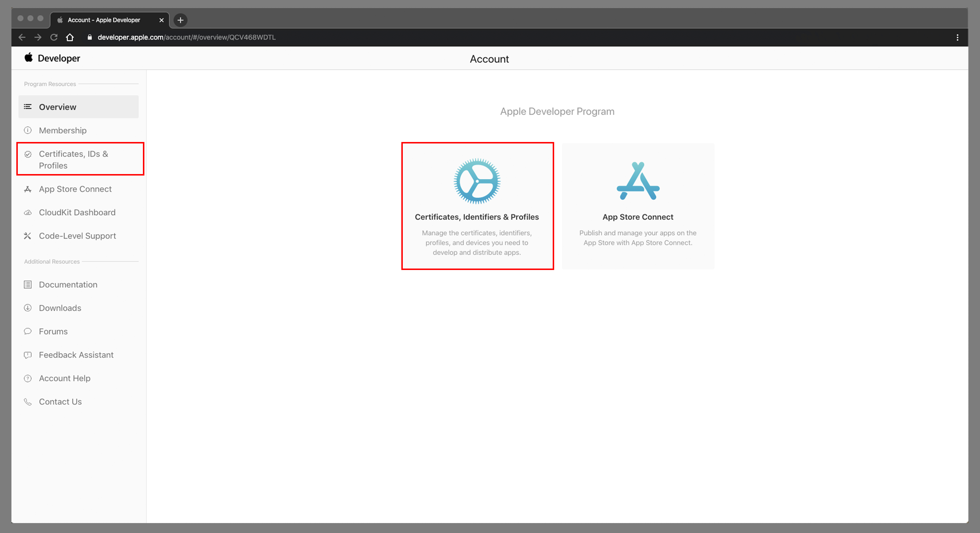Open a new browser tab
The image size is (980, 533).
[x=180, y=20]
